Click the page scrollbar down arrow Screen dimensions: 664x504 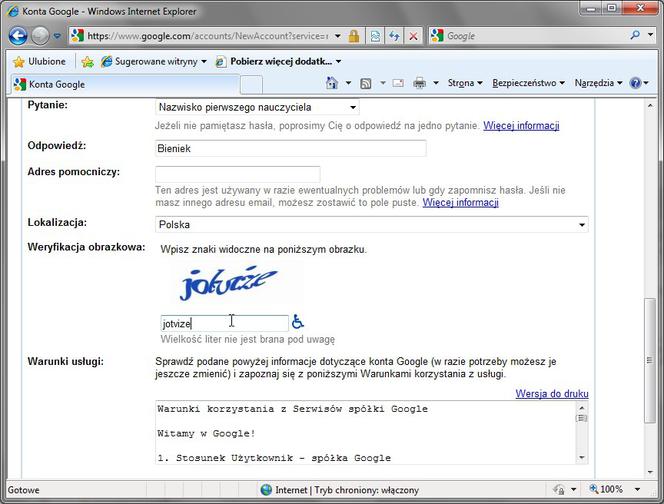coord(650,472)
